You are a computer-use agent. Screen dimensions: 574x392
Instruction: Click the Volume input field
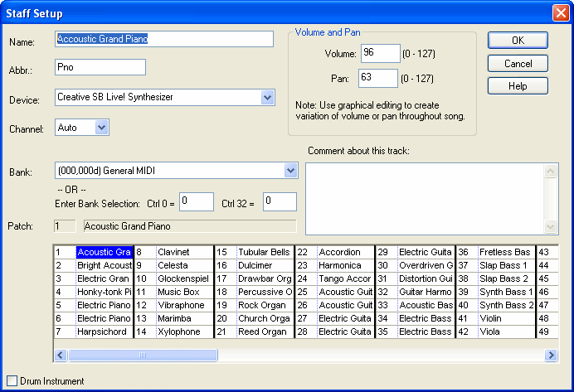379,54
